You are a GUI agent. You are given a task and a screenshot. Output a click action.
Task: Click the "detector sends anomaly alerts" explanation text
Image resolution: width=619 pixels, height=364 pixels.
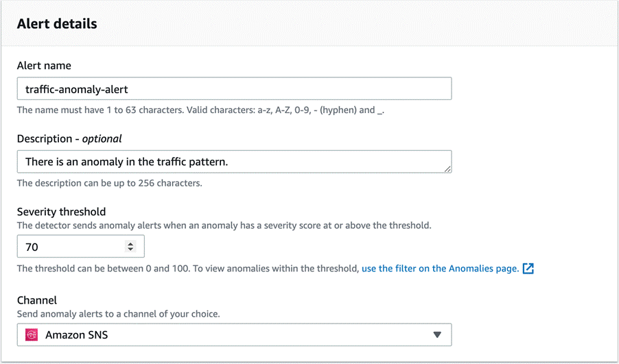(224, 225)
